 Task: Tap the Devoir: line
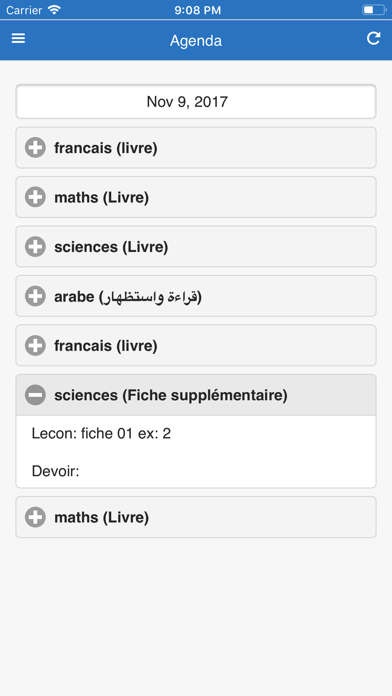[x=55, y=471]
